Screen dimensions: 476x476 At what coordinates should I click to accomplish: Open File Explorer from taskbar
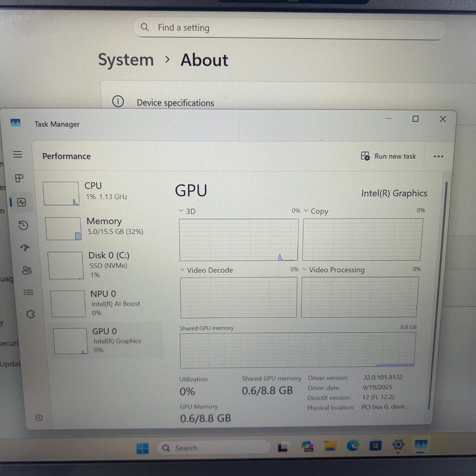[x=330, y=446]
